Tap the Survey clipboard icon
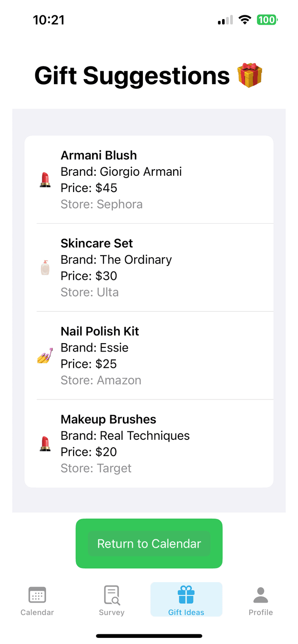 click(x=112, y=595)
